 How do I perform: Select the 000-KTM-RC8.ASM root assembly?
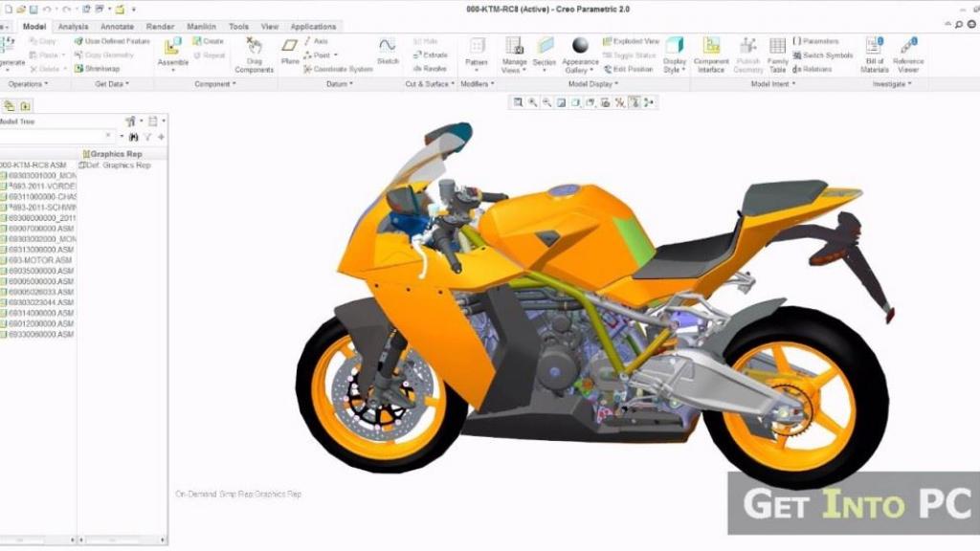coord(33,165)
